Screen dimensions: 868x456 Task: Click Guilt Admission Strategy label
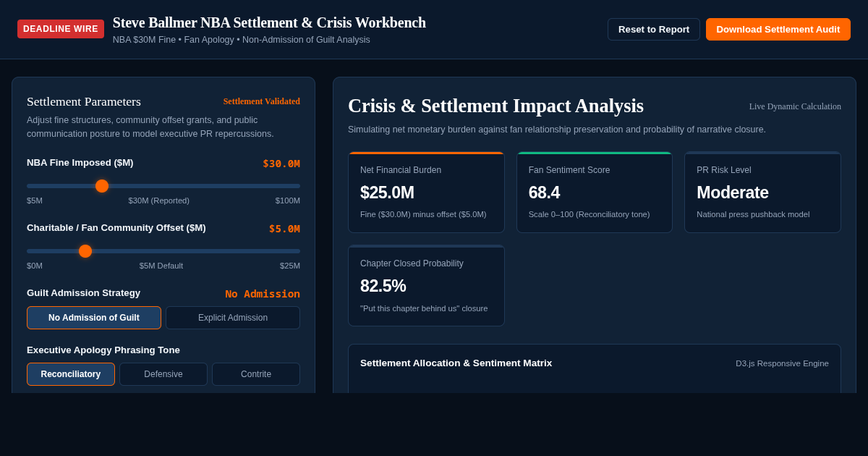tap(84, 293)
